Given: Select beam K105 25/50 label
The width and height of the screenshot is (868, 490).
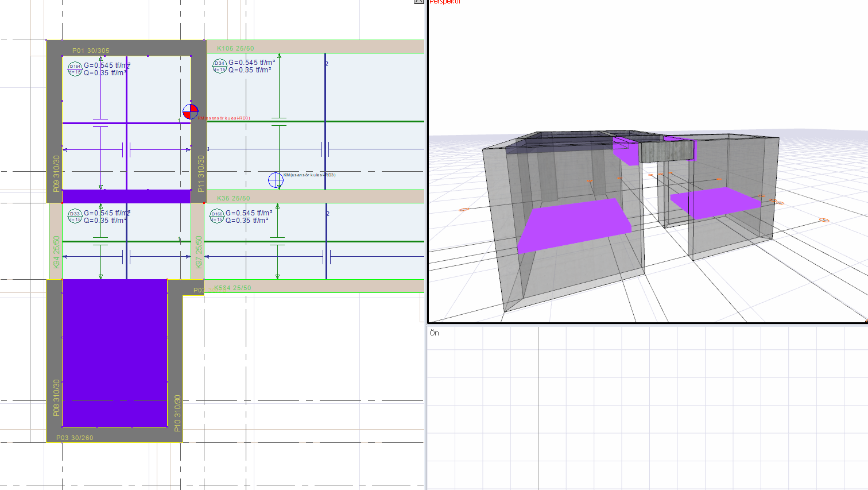Looking at the screenshot, I should pos(235,48).
